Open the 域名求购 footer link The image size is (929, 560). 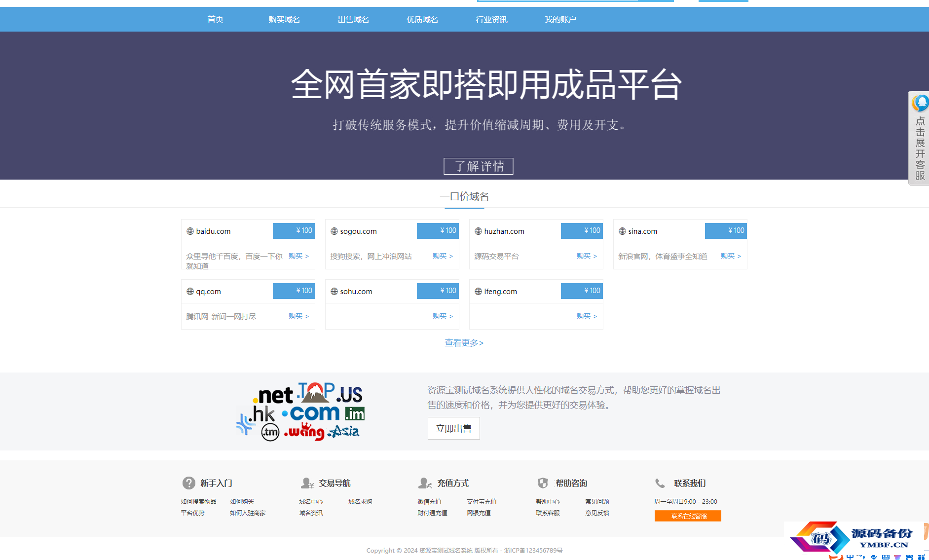click(360, 501)
